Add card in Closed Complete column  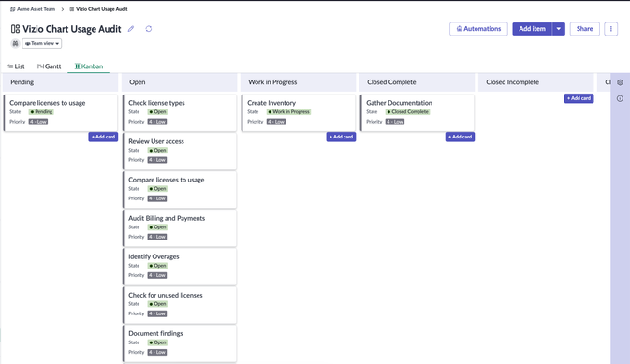(460, 137)
